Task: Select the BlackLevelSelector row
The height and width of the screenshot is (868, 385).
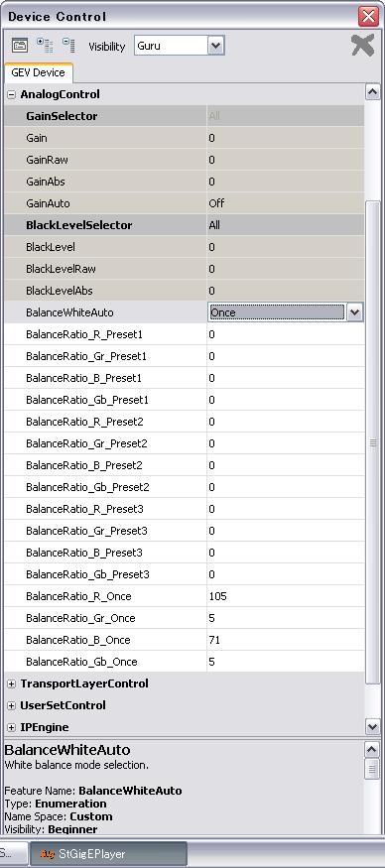Action: click(x=184, y=225)
